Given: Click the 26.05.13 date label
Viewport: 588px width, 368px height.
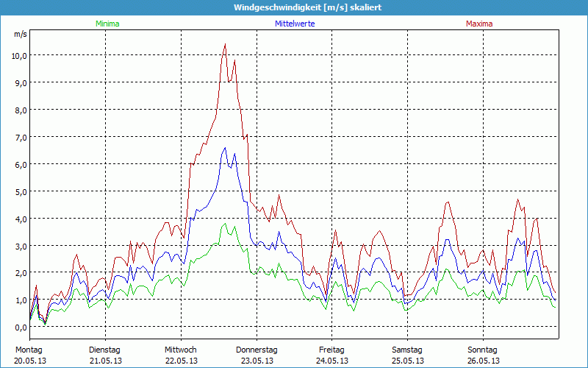Looking at the screenshot, I should tap(484, 361).
